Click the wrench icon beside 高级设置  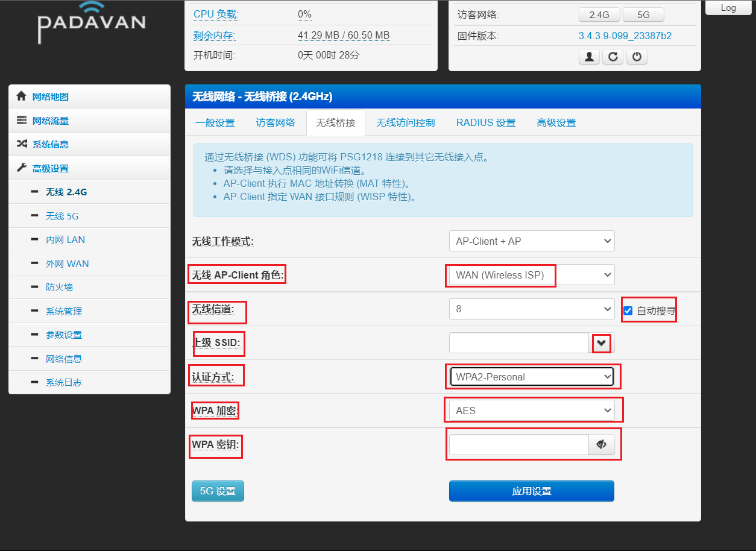22,168
